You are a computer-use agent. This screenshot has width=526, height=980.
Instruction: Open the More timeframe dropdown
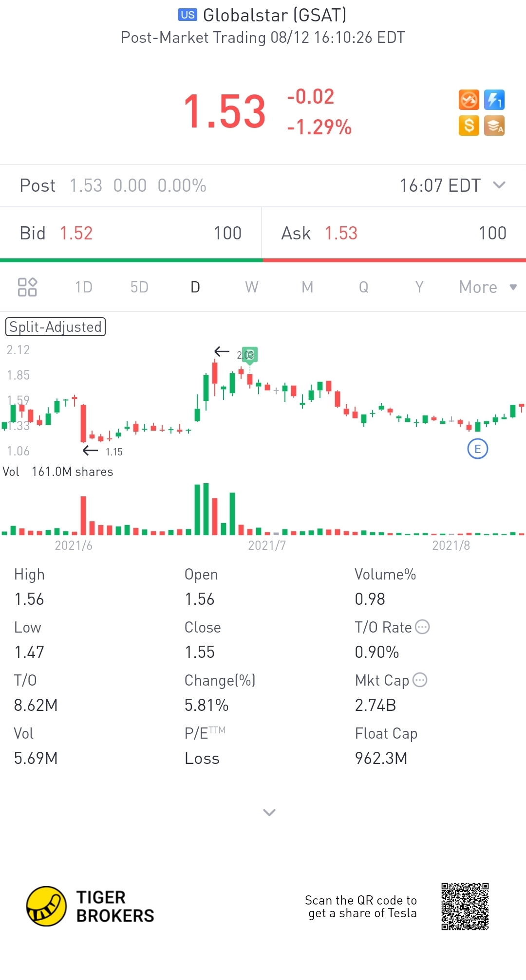[x=488, y=287]
